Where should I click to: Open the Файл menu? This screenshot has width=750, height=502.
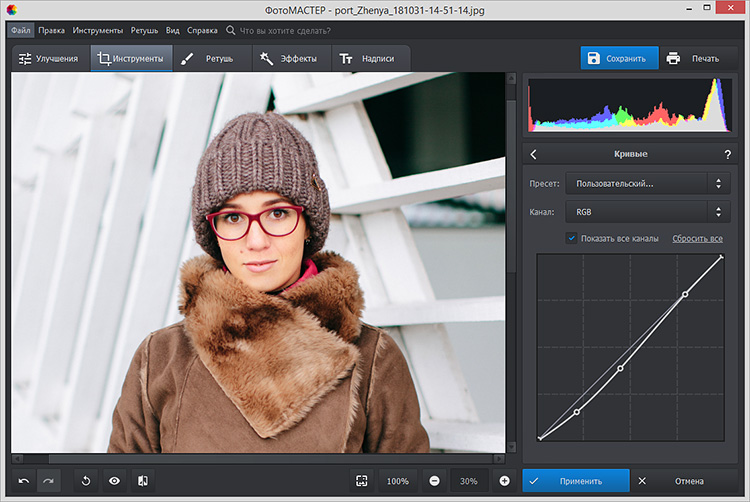coord(21,31)
